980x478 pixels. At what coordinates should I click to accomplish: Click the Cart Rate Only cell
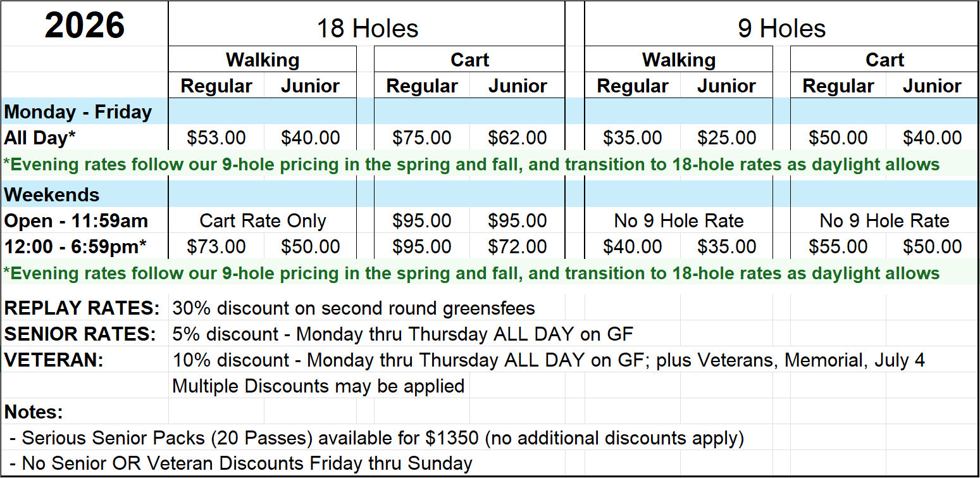click(263, 221)
